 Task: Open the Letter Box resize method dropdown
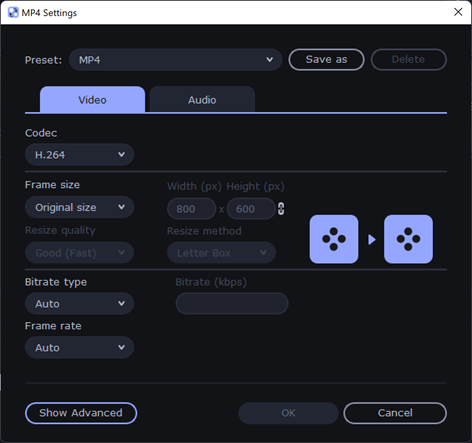coord(221,253)
